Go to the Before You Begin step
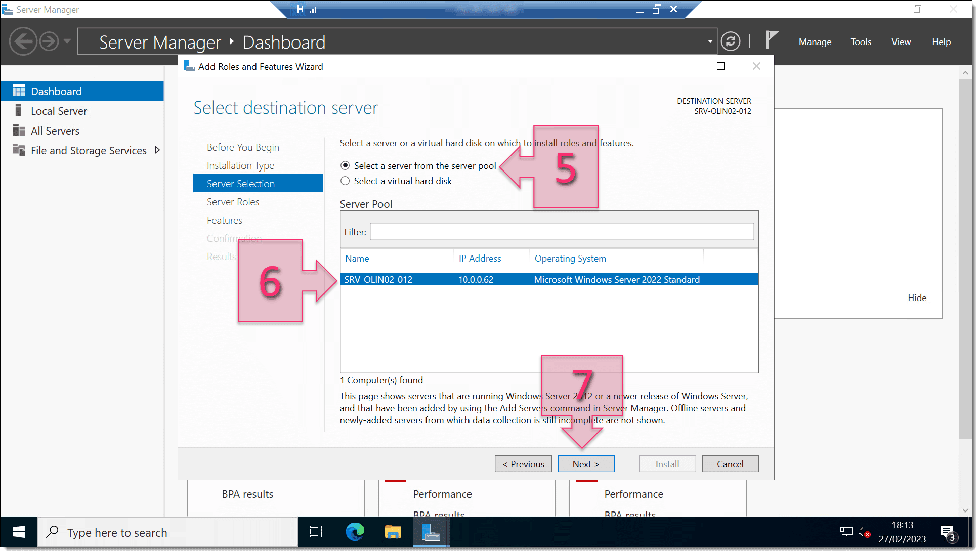 coord(243,147)
